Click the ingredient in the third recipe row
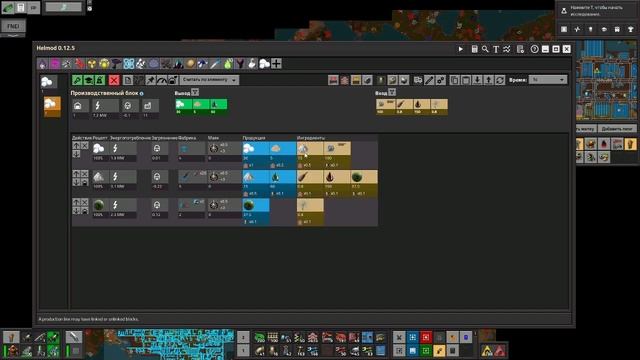Image resolution: width=640 pixels, height=360 pixels. [x=310, y=205]
